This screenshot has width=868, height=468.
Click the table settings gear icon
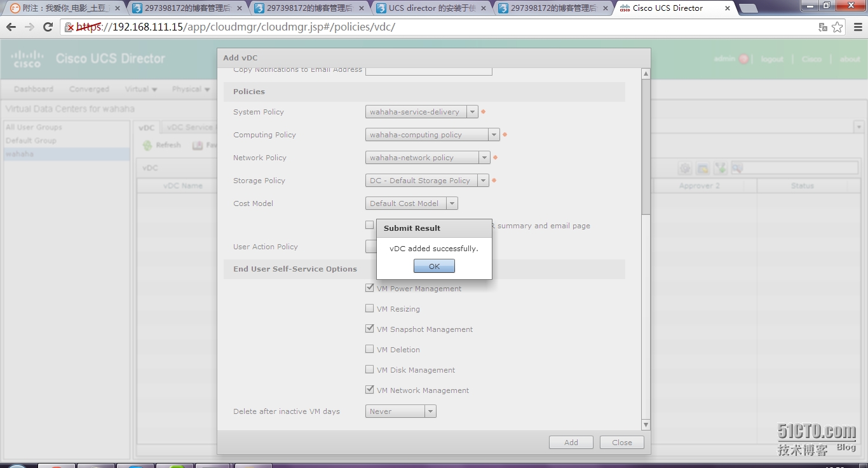click(x=684, y=169)
